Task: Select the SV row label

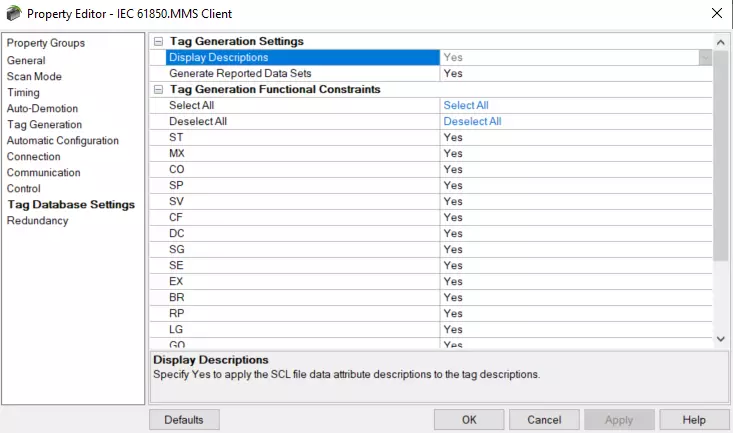Action: pos(176,202)
